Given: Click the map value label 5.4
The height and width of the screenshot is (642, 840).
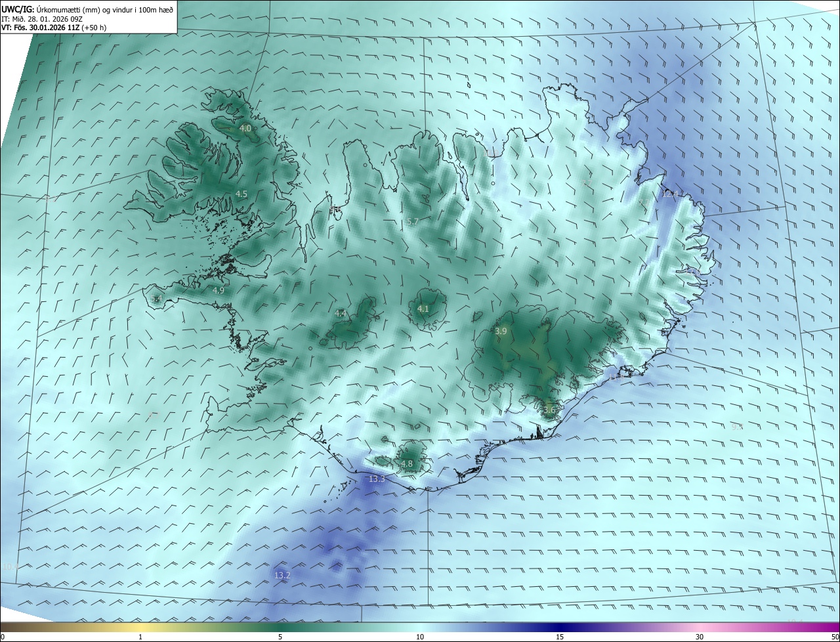Looking at the screenshot, I should pyautogui.click(x=156, y=299).
